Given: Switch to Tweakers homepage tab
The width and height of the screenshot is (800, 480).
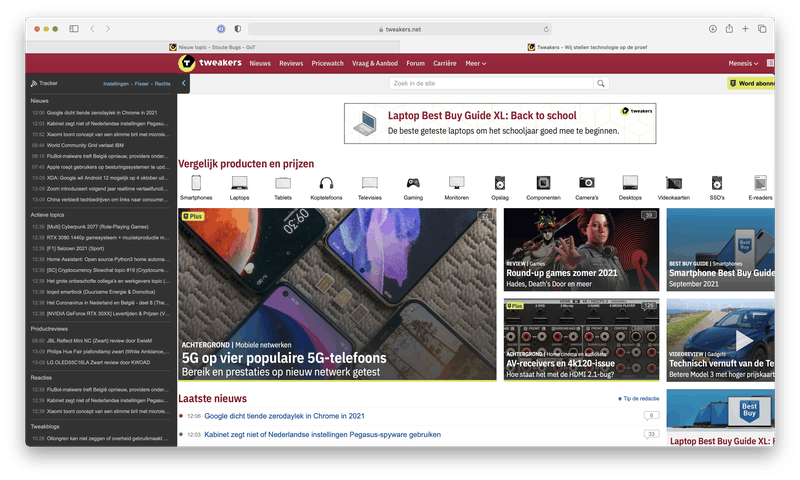Looking at the screenshot, I should click(x=587, y=47).
